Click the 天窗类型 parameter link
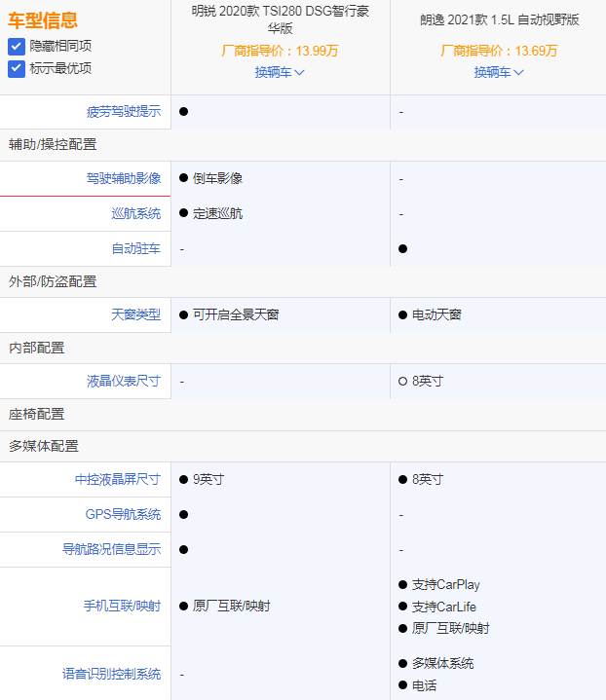The image size is (606, 700). pyautogui.click(x=136, y=314)
